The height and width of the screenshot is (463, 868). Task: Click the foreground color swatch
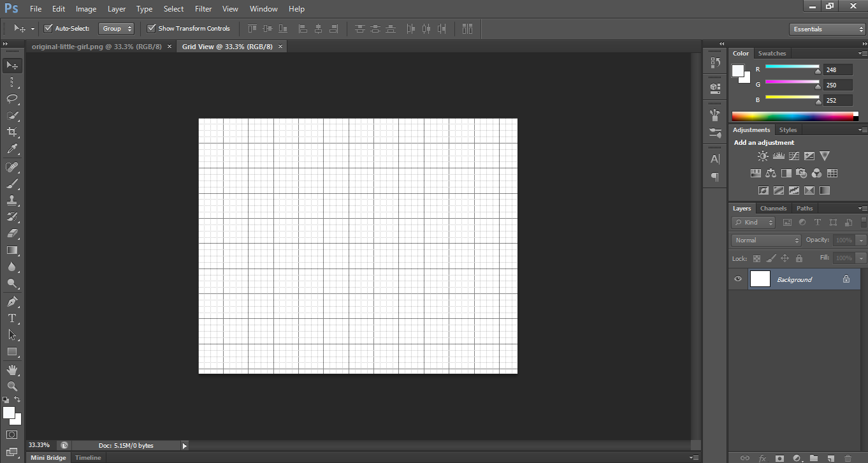pyautogui.click(x=9, y=413)
